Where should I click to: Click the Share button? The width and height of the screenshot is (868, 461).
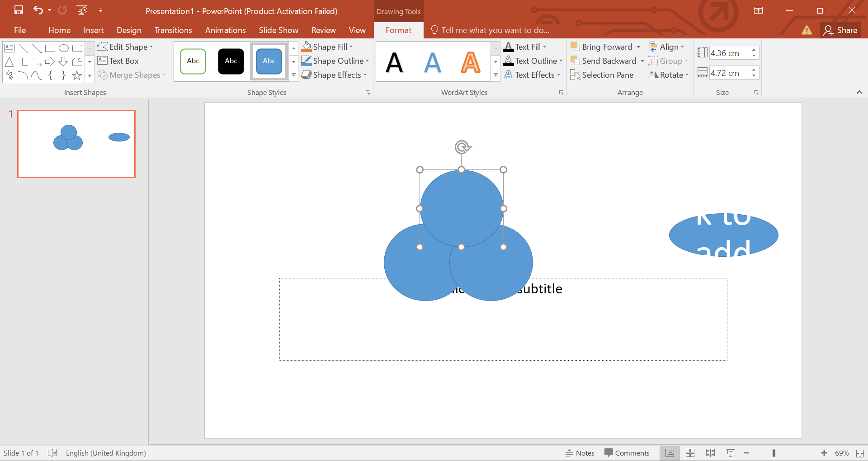[840, 30]
